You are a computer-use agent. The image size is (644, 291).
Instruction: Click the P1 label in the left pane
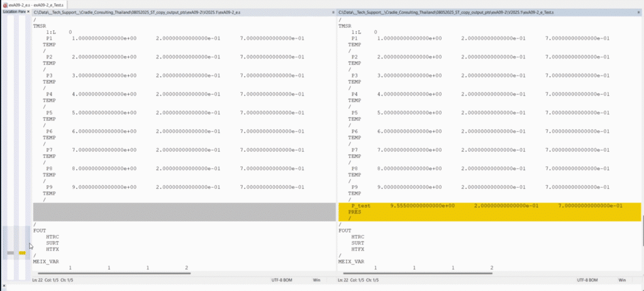49,38
